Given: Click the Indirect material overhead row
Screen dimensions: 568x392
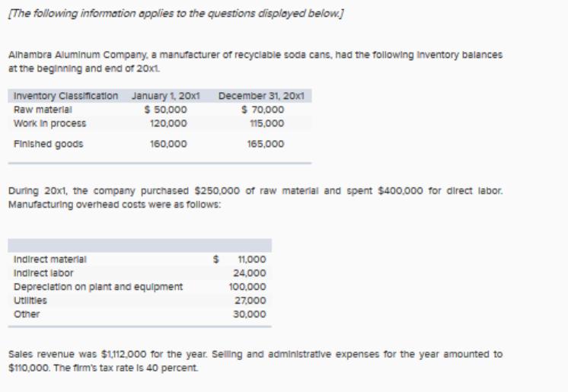Looking at the screenshot, I should [x=139, y=260].
